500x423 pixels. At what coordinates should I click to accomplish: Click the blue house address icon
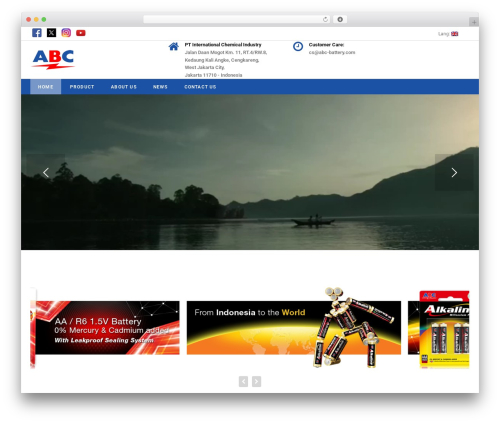(173, 46)
